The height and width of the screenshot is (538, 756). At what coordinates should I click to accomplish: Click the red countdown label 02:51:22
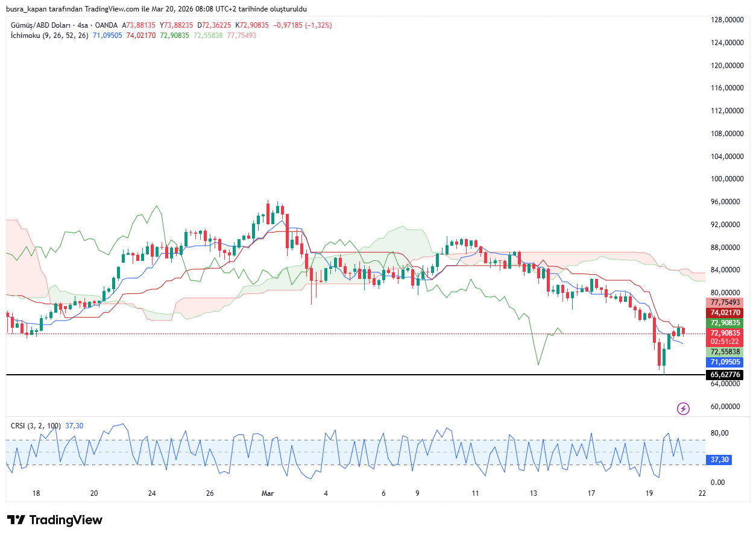pos(725,341)
